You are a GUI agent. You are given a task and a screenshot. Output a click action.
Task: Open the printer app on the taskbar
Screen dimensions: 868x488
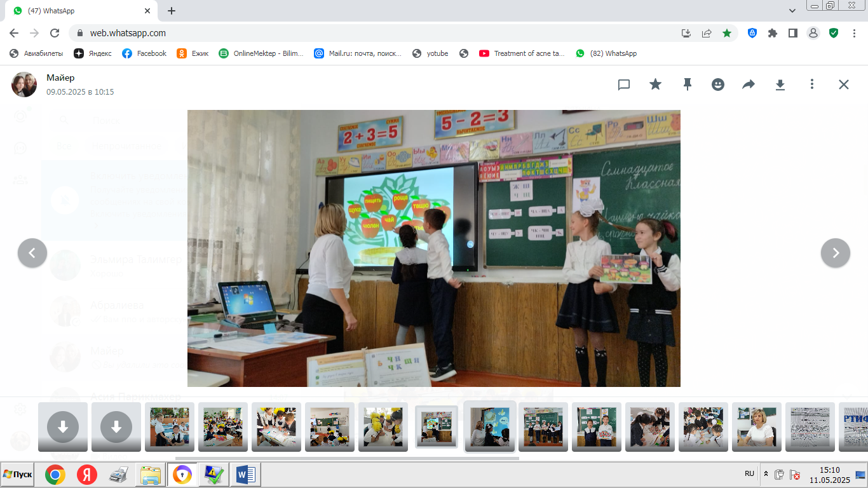tap(119, 475)
